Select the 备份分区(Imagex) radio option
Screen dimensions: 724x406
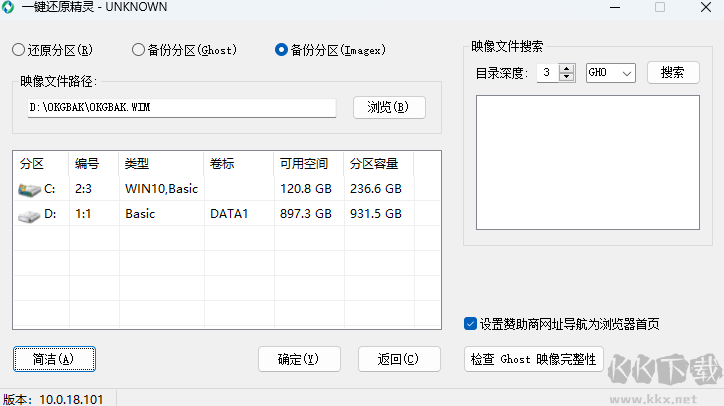click(282, 49)
